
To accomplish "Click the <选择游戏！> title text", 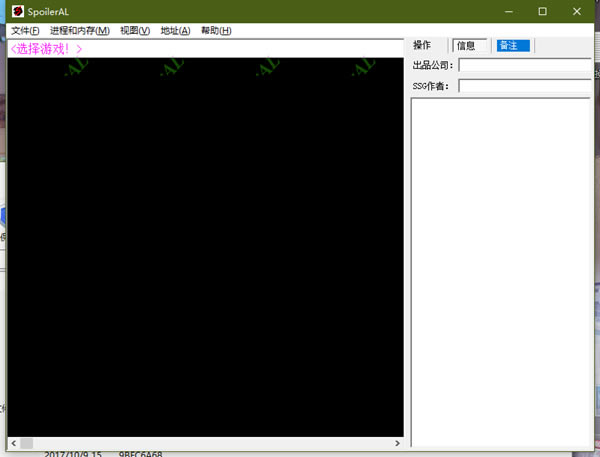I will pos(46,49).
